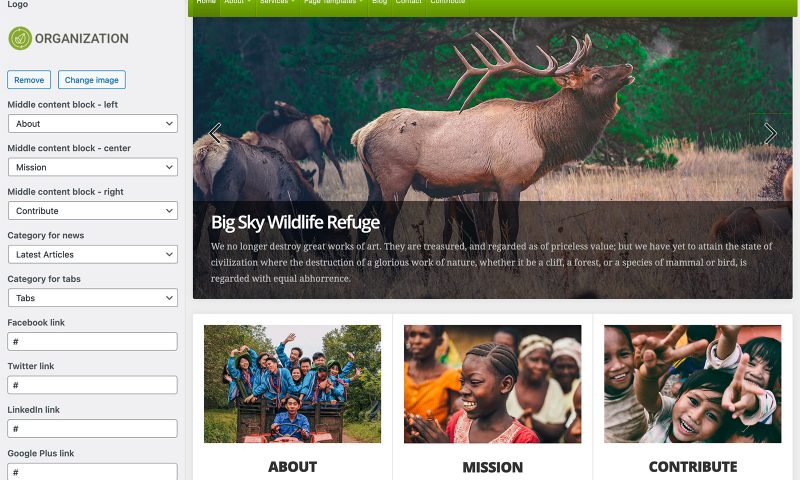This screenshot has height=480, width=800.
Task: Click the About block group photo
Action: click(292, 384)
